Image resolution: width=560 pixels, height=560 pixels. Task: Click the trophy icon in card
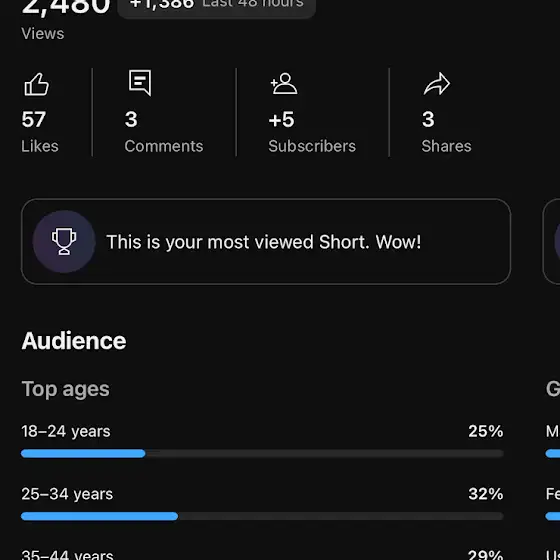[x=64, y=242]
